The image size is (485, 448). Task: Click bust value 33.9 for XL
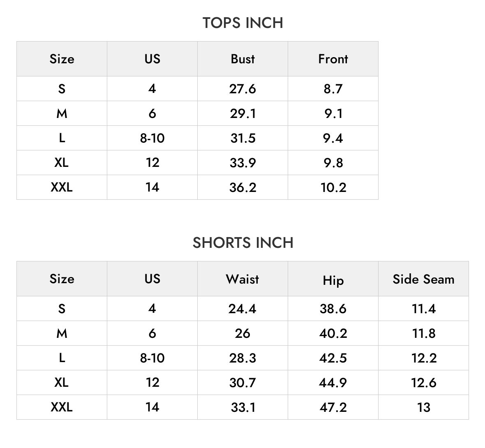[243, 163]
